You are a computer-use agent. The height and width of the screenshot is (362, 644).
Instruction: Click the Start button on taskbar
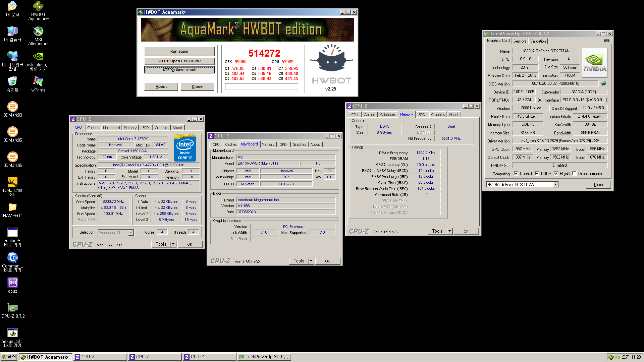(x=9, y=357)
